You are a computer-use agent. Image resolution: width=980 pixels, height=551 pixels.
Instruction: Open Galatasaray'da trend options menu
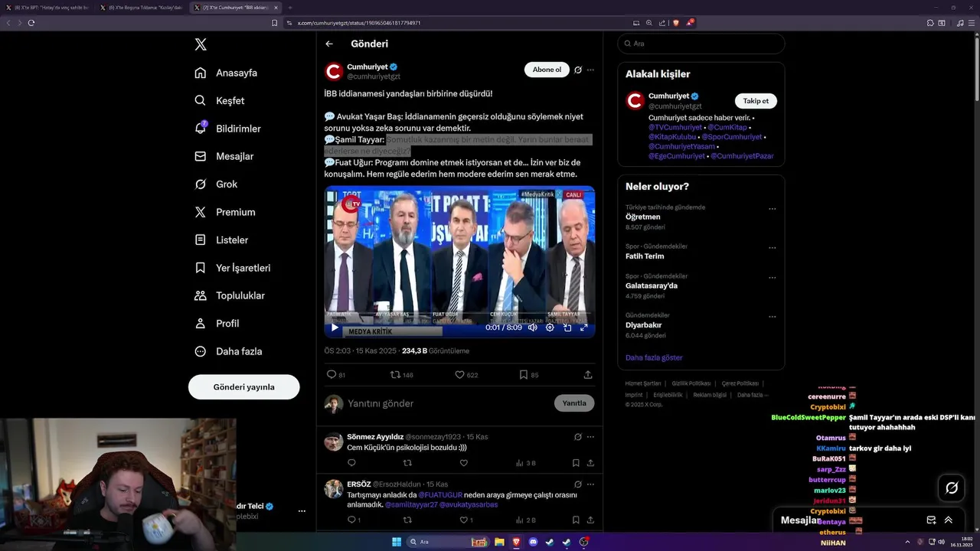point(772,277)
